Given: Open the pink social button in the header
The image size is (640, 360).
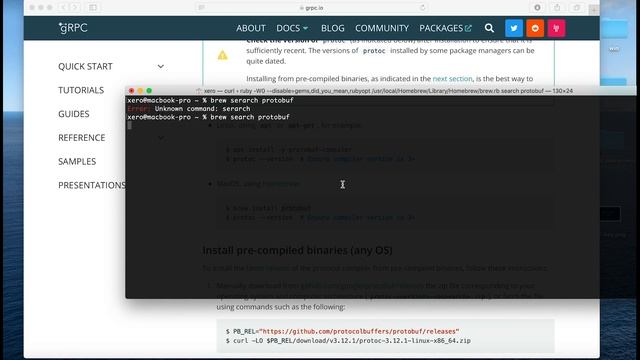Looking at the screenshot, I should 556,28.
